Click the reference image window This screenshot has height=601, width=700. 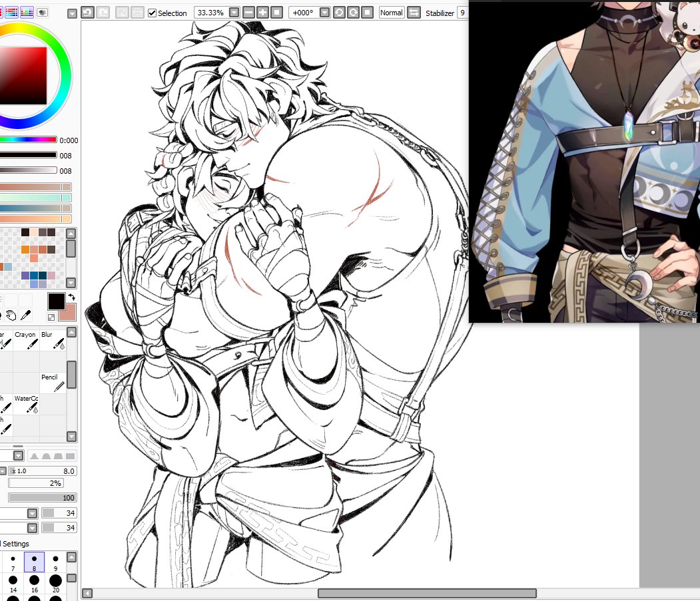pyautogui.click(x=584, y=161)
